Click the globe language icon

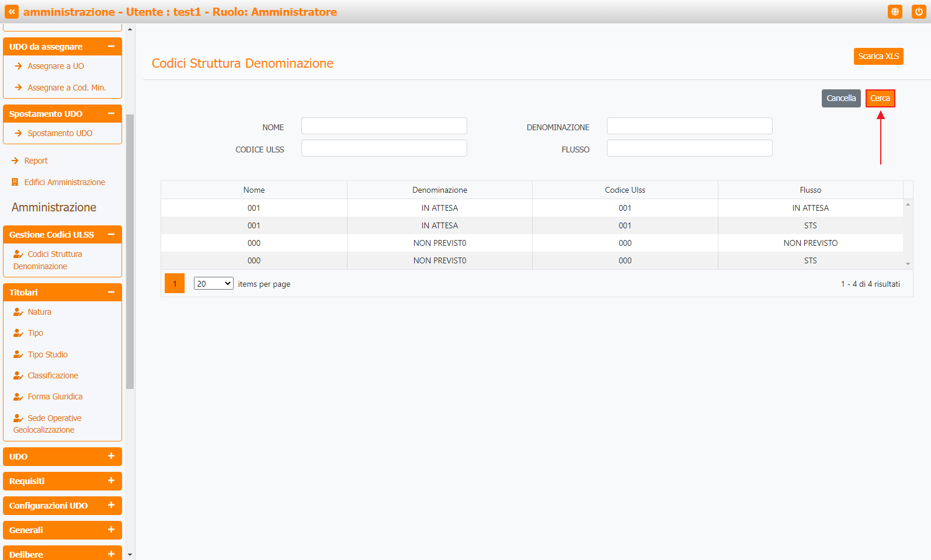coord(895,12)
